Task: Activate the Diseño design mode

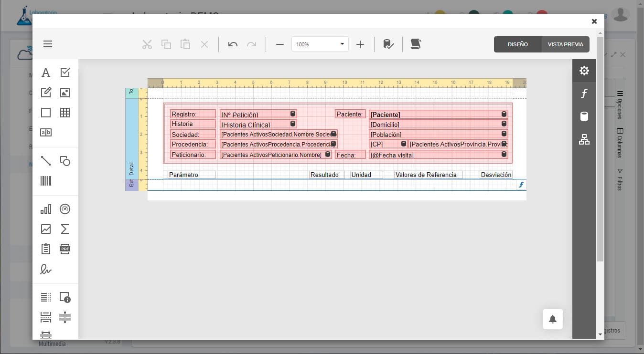Action: (517, 44)
